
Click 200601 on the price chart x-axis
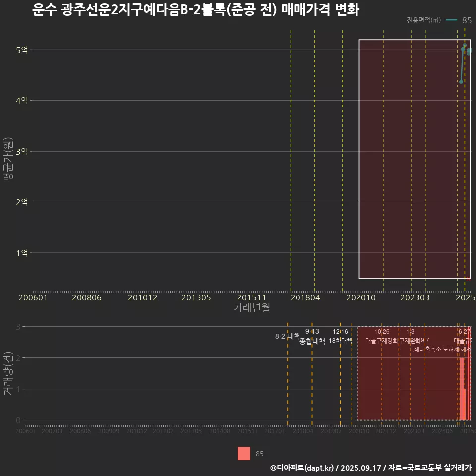click(33, 297)
